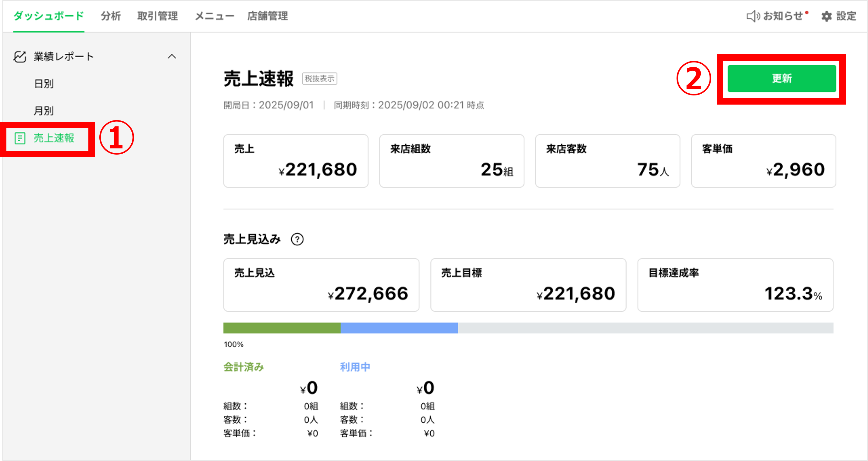This screenshot has width=868, height=461.
Task: Click the 会計済み label
Action: pos(243,367)
